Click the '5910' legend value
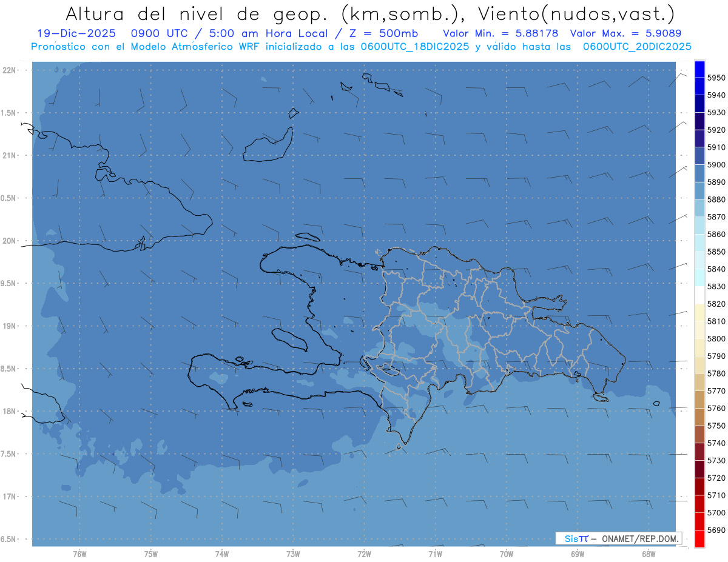Image resolution: width=728 pixels, height=562 pixels. 716,147
